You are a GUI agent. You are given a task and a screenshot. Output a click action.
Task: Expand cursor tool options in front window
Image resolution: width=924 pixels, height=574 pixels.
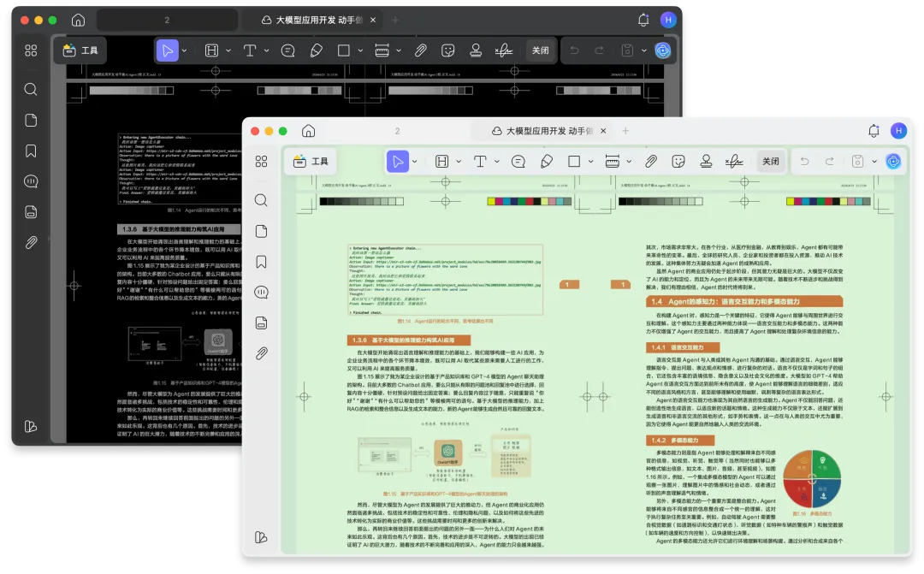click(x=415, y=162)
